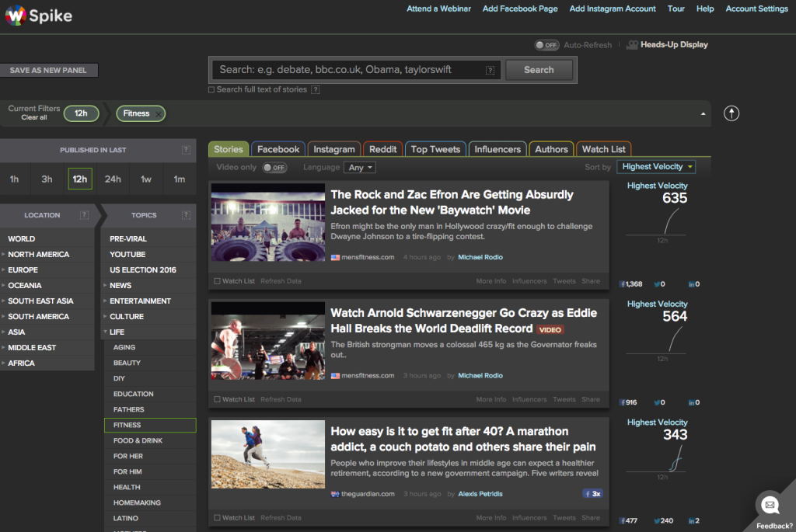
Task: Open the Influencers tab
Action: coord(497,149)
